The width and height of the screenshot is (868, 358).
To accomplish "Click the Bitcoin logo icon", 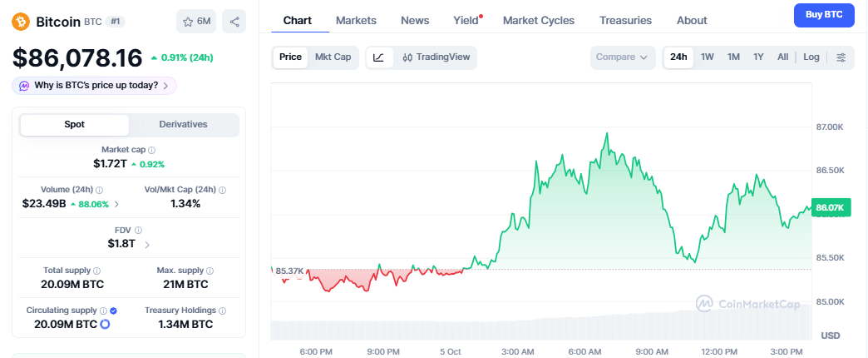I will [21, 22].
